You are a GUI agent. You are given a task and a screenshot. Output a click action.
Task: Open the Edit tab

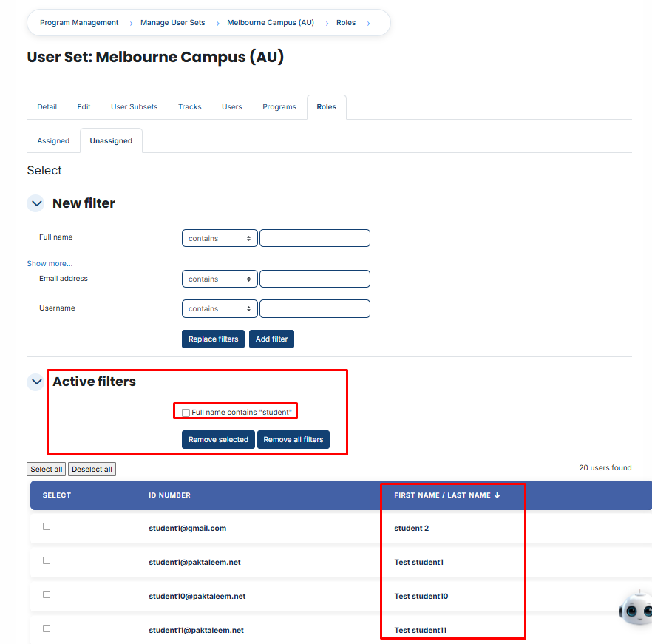[84, 107]
